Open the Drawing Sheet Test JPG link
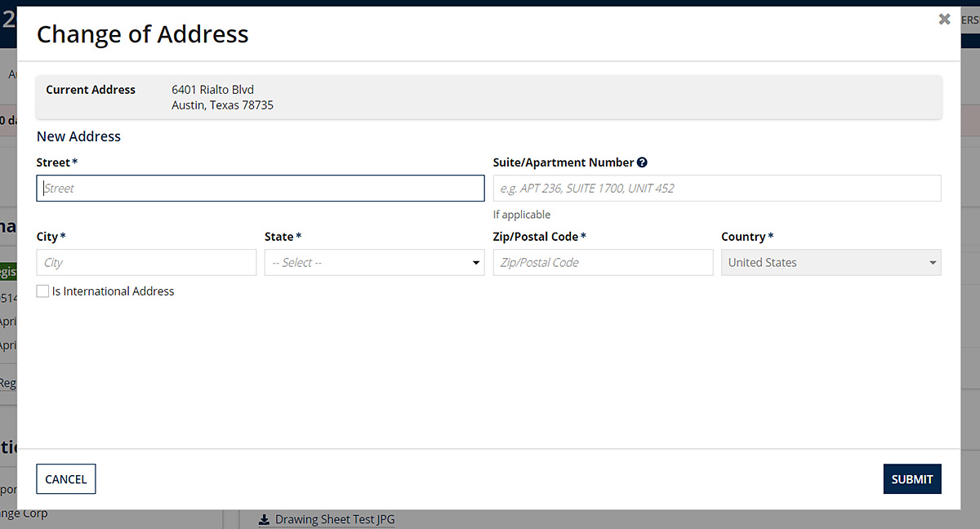Image resolution: width=980 pixels, height=529 pixels. [x=334, y=519]
